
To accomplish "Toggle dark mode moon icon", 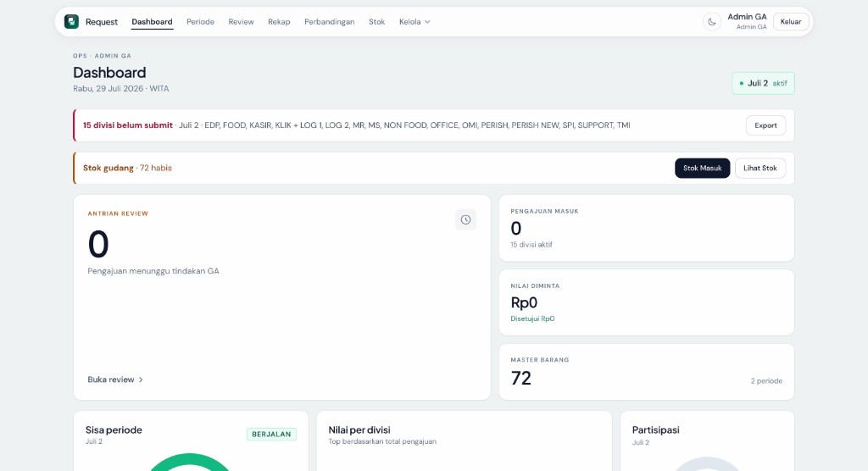I will click(x=712, y=22).
